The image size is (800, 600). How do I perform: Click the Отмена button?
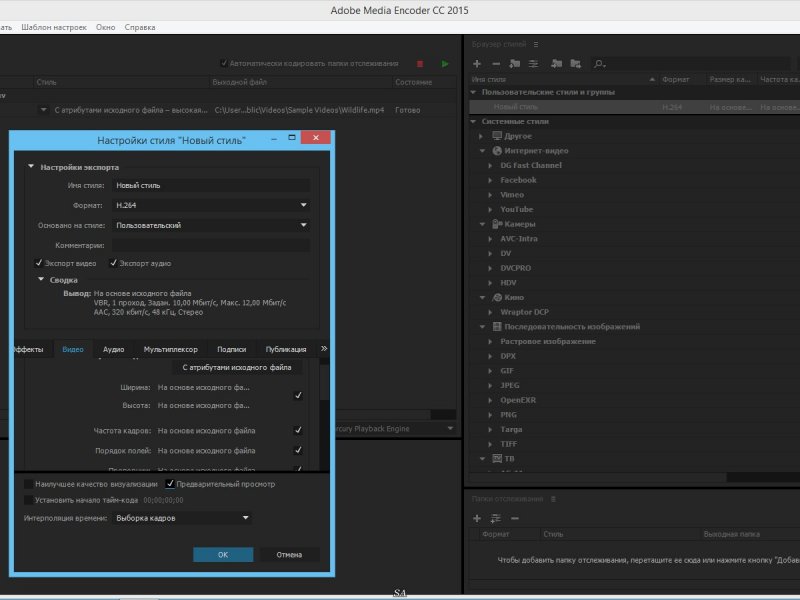click(x=289, y=555)
